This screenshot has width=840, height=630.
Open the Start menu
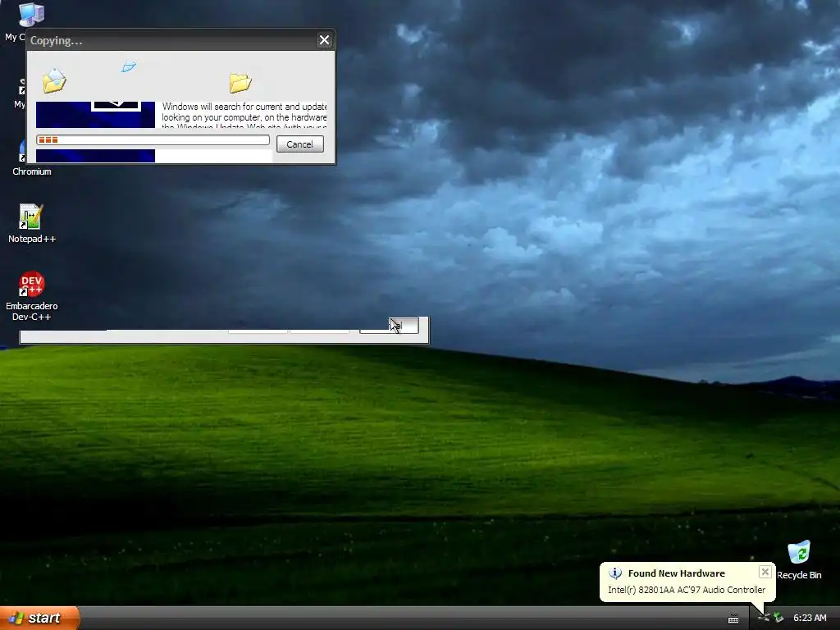[39, 618]
